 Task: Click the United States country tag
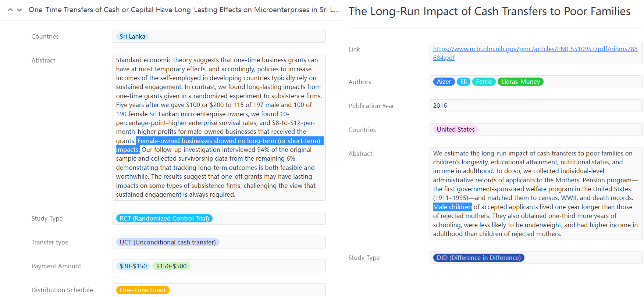point(455,129)
